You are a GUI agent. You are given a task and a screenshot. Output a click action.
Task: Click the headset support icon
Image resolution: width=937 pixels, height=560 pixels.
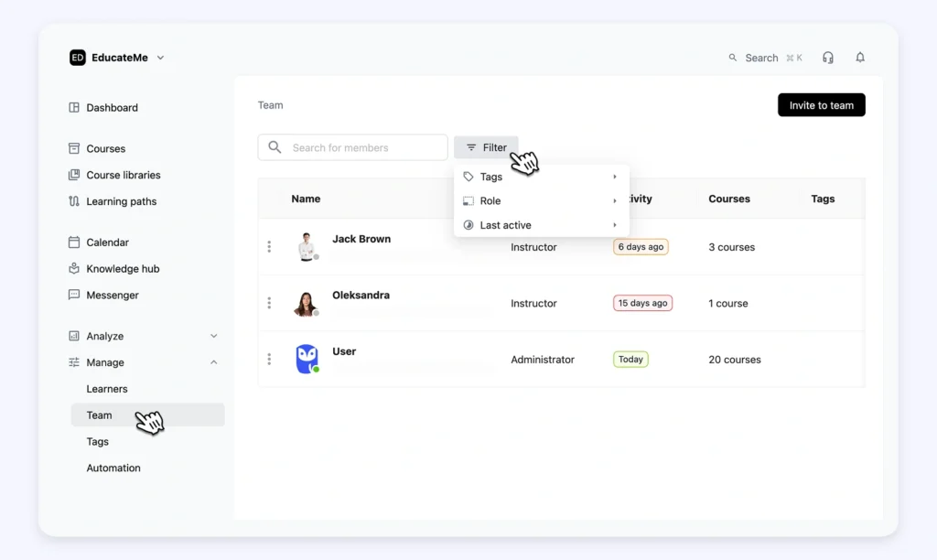(x=828, y=58)
